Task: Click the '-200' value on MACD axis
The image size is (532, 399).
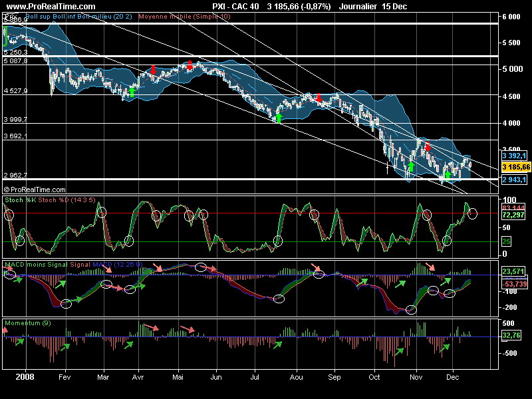Action: [x=509, y=307]
